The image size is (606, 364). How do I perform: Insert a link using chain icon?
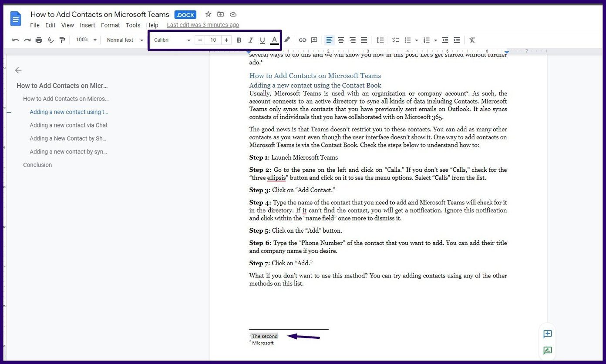303,40
